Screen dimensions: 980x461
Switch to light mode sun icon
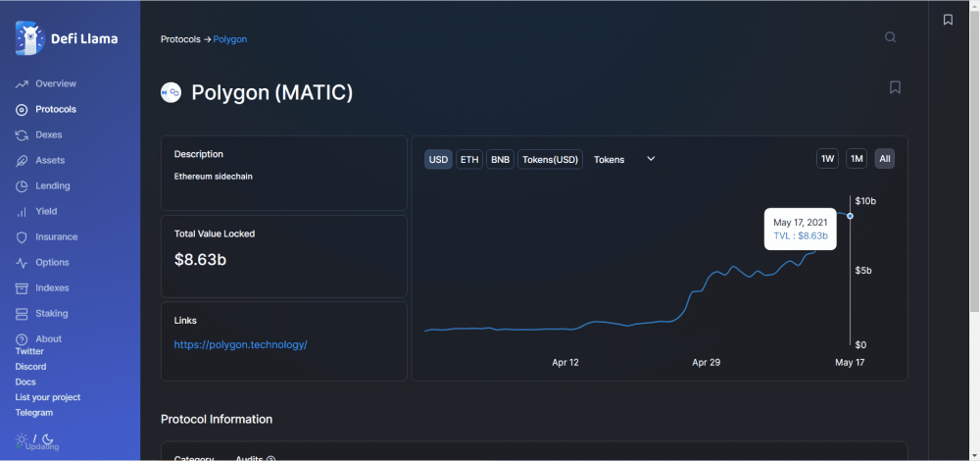[22, 438]
